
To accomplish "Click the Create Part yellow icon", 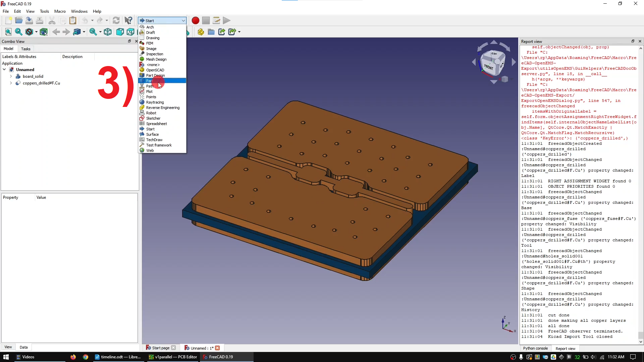I will pos(201,32).
